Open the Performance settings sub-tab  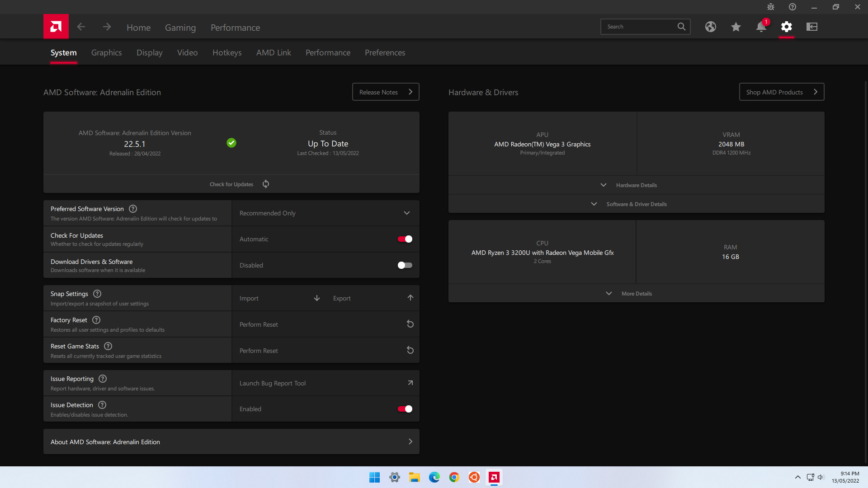click(x=328, y=52)
